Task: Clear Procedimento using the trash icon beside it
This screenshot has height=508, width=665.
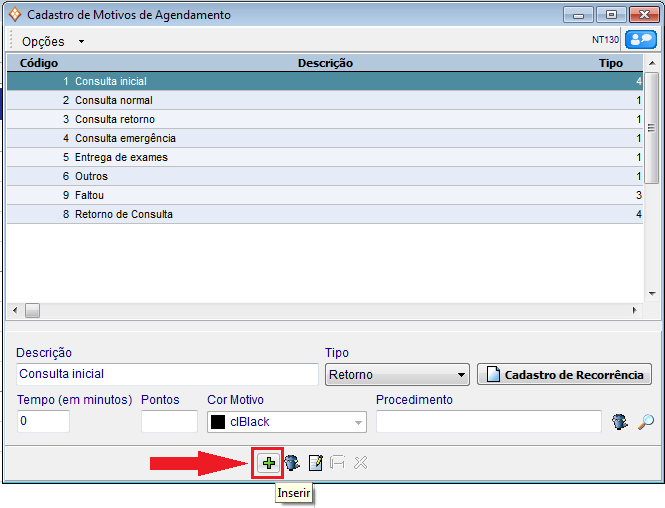Action: coord(620,422)
